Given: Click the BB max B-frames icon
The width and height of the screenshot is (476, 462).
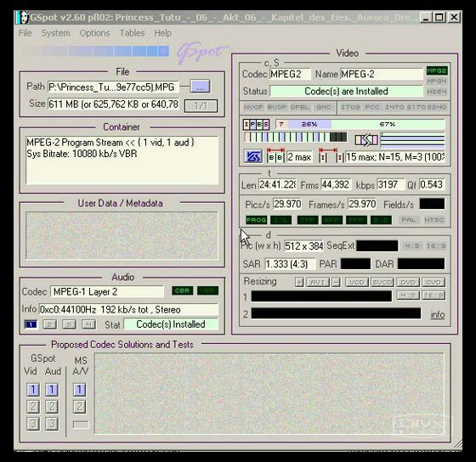Looking at the screenshot, I should coord(275,157).
